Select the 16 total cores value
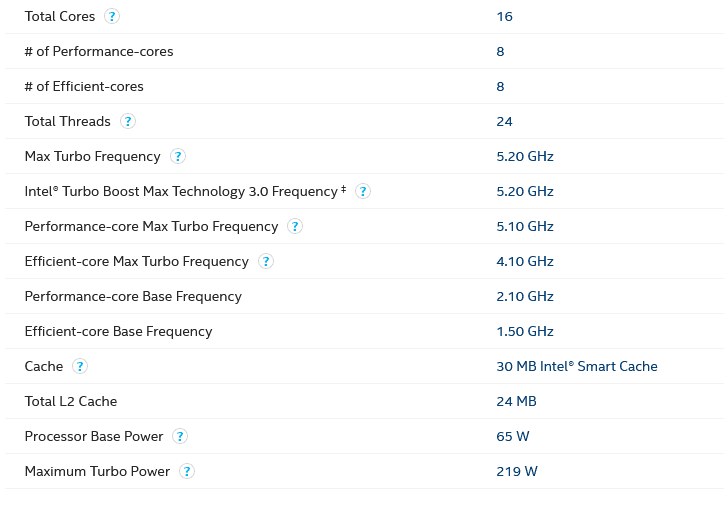 point(504,16)
